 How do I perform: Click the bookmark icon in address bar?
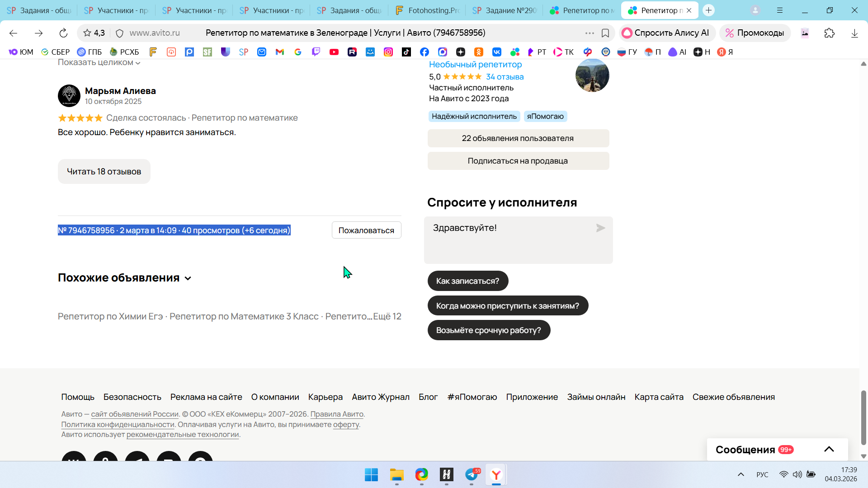pos(605,33)
